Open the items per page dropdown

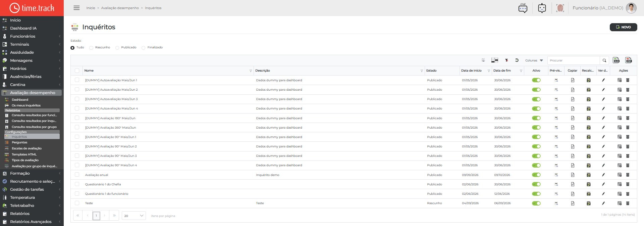click(133, 216)
